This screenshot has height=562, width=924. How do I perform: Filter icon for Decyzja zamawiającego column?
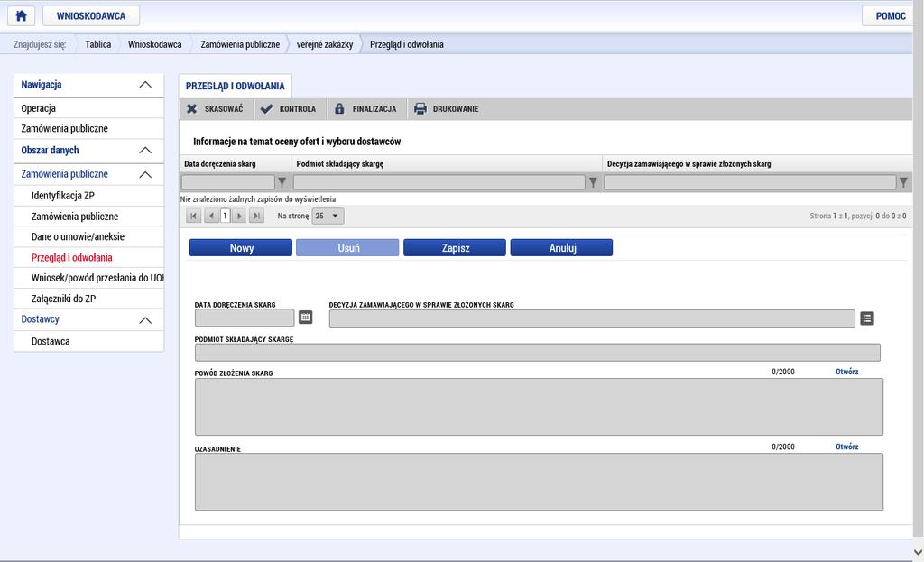pyautogui.click(x=903, y=182)
